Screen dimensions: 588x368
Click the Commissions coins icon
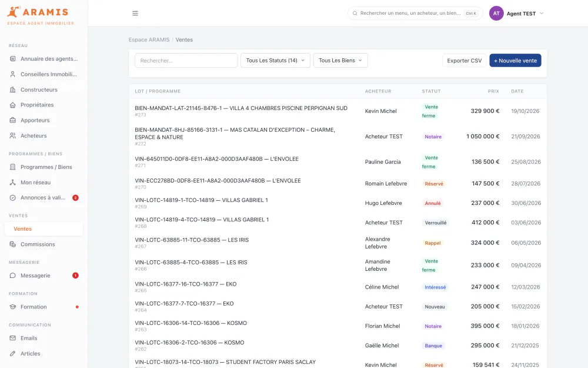click(x=13, y=244)
